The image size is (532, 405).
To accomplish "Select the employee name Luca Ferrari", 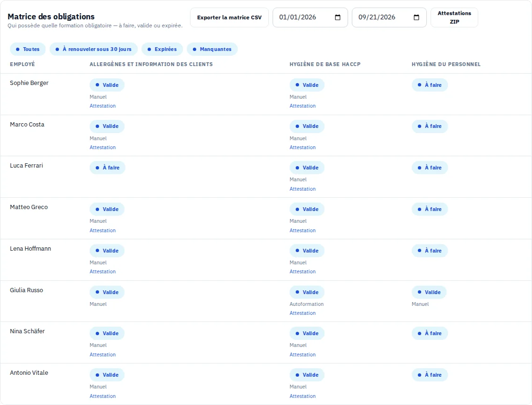I will pyautogui.click(x=26, y=166).
